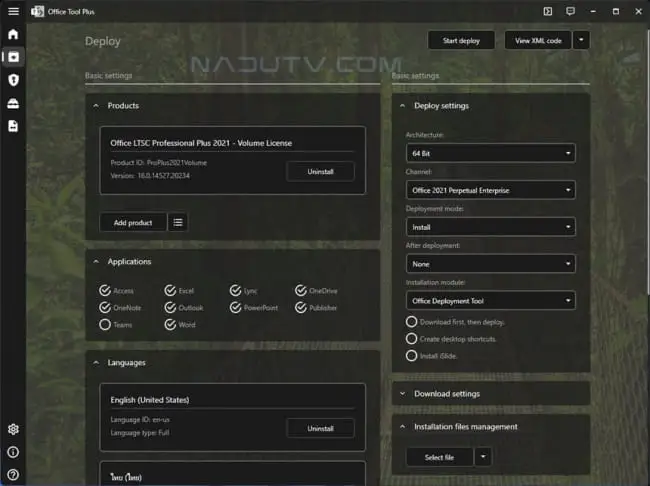Click the Product ID ProPlus2021Volume text
The width and height of the screenshot is (650, 486).
pos(159,163)
